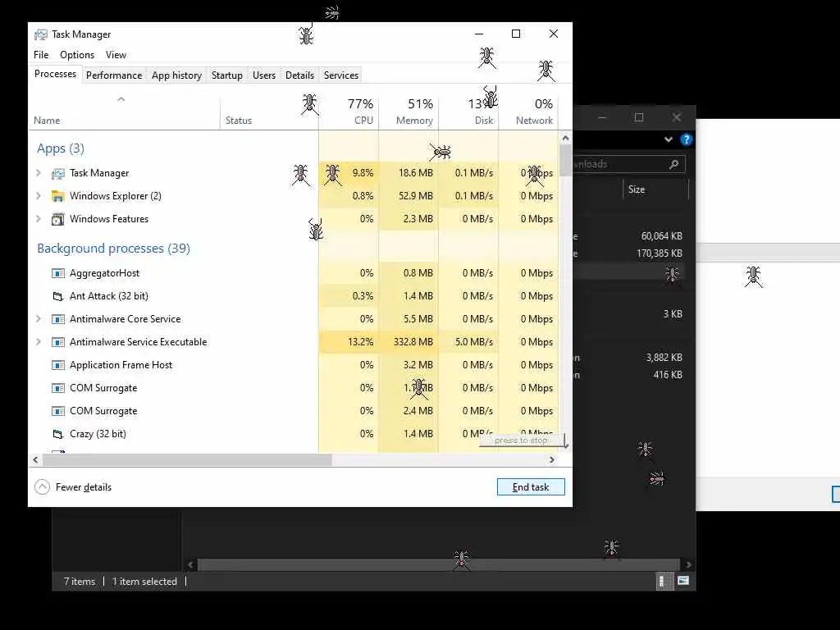
Task: Click the 'Background processes (39)' heading
Action: pyautogui.click(x=113, y=249)
